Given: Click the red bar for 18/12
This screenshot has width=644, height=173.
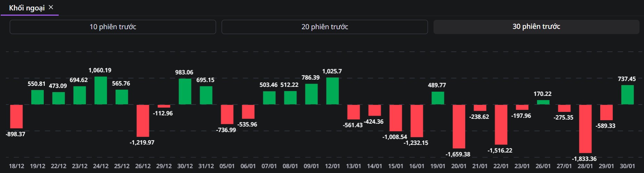Looking at the screenshot, I should click(x=16, y=116).
